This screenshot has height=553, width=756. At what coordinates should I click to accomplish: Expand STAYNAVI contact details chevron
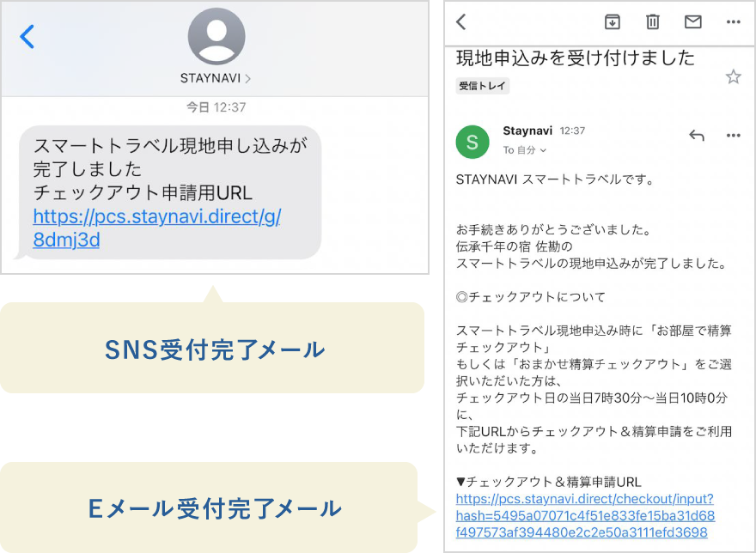[x=247, y=79]
